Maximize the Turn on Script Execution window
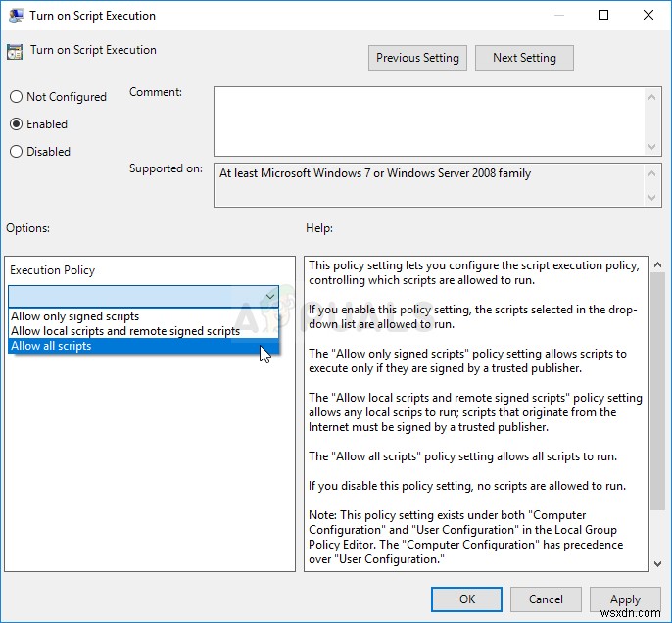This screenshot has width=672, height=623. pos(603,15)
